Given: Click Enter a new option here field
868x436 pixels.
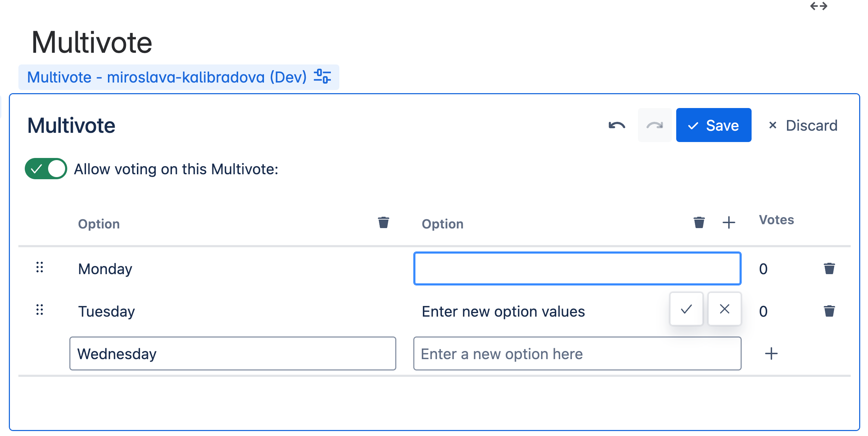Looking at the screenshot, I should 577,353.
